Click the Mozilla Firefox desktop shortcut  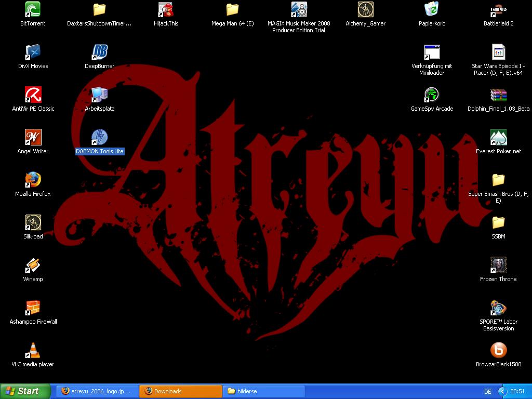pyautogui.click(x=33, y=180)
